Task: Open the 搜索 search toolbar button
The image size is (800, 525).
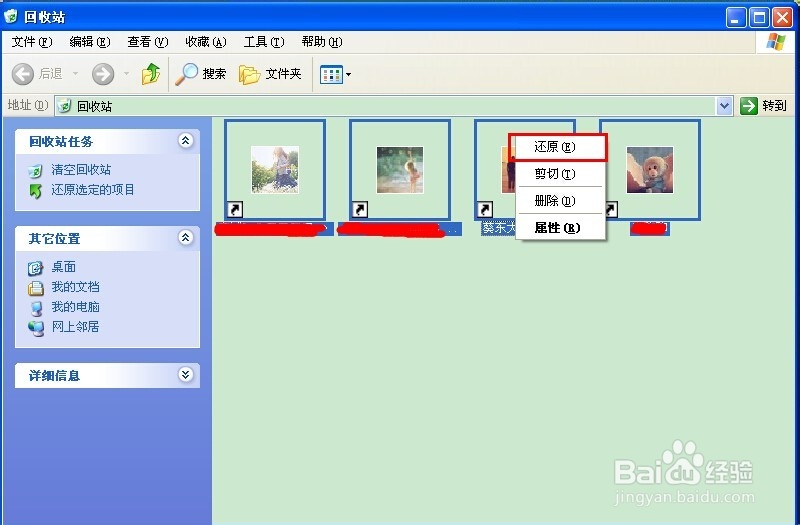Action: 201,74
